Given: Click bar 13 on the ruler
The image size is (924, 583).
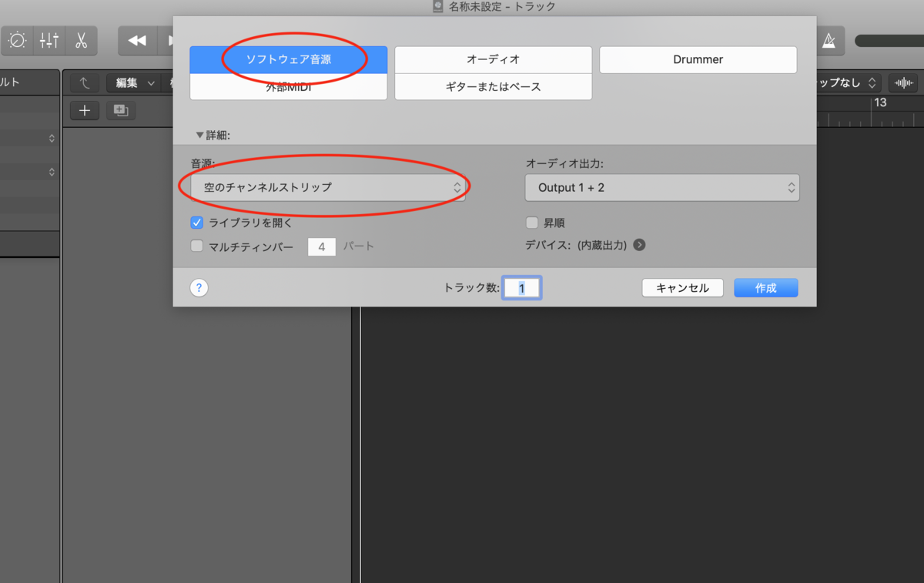Looking at the screenshot, I should (880, 102).
